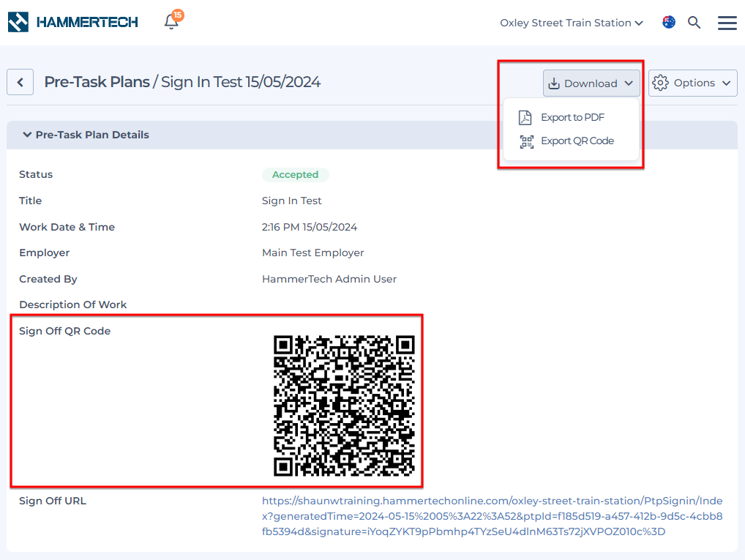Click the Work Date & Time label

pos(67,227)
